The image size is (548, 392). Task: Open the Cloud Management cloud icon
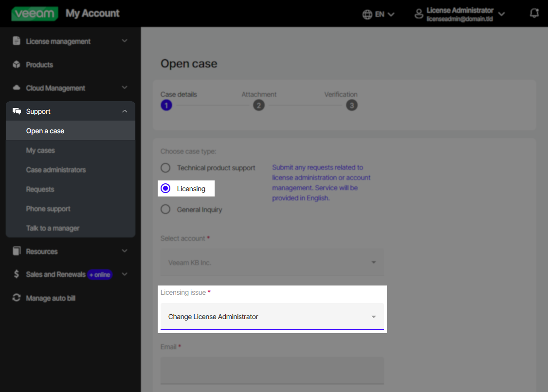[16, 88]
